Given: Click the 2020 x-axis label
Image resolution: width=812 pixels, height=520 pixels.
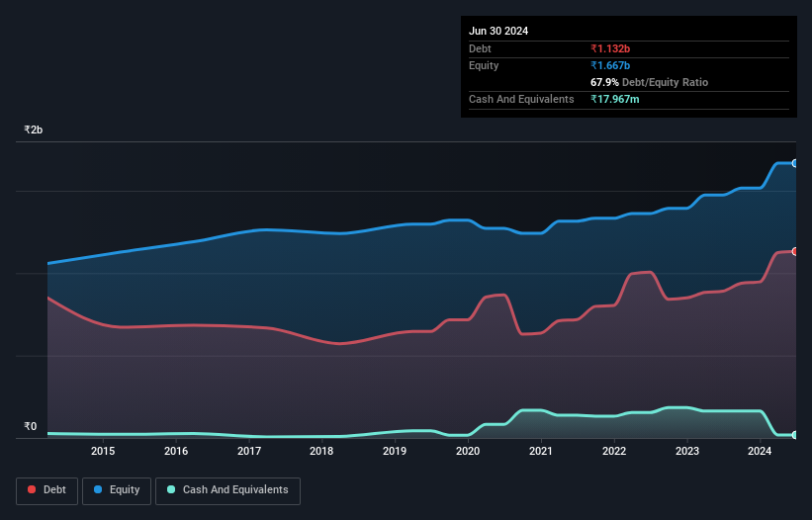Looking at the screenshot, I should click(x=468, y=451).
